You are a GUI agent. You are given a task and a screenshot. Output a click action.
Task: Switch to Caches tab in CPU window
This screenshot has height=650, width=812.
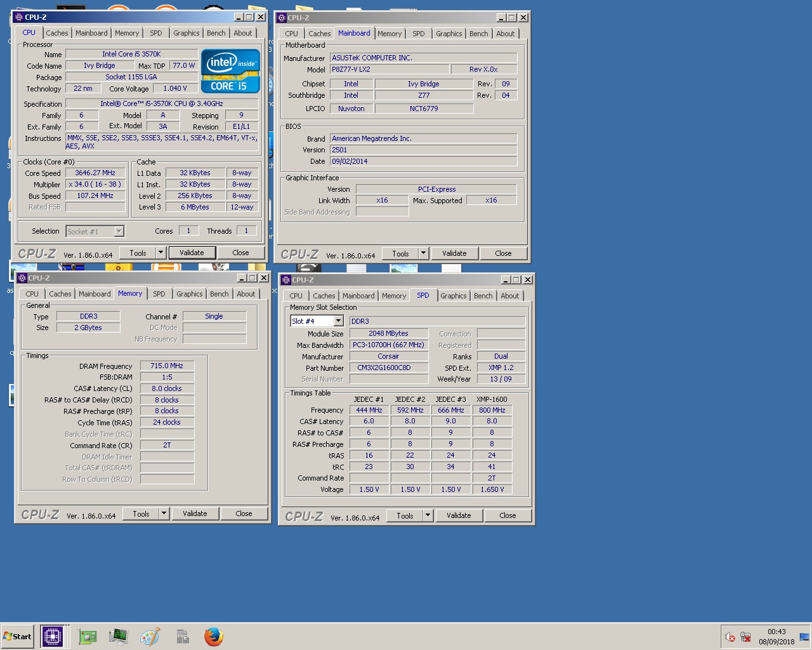coord(56,33)
